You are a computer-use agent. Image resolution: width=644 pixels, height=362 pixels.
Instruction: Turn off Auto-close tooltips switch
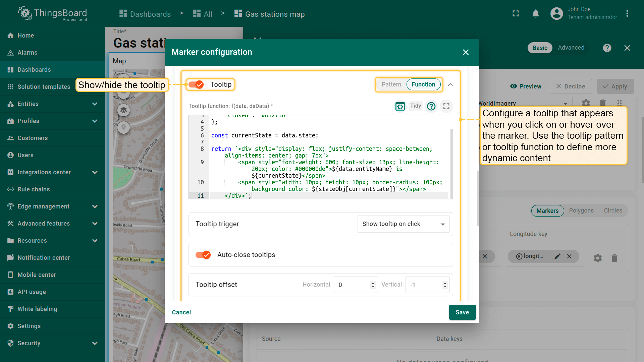click(203, 255)
